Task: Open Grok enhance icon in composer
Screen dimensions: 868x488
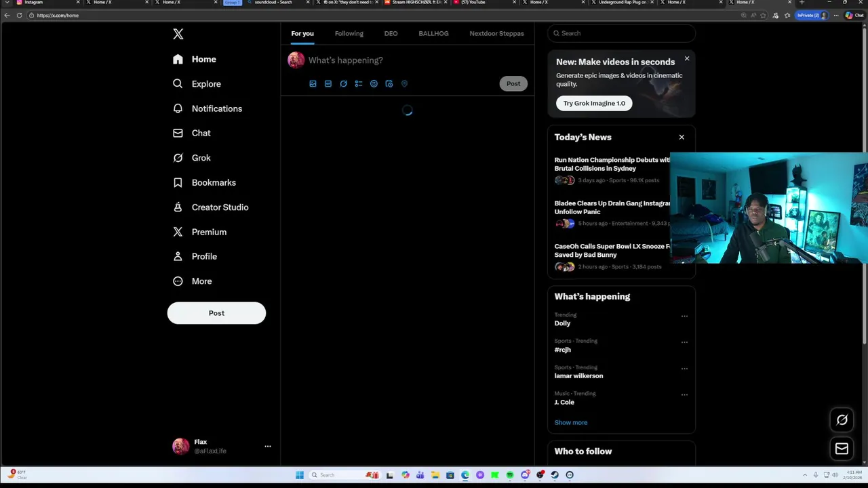Action: click(343, 84)
